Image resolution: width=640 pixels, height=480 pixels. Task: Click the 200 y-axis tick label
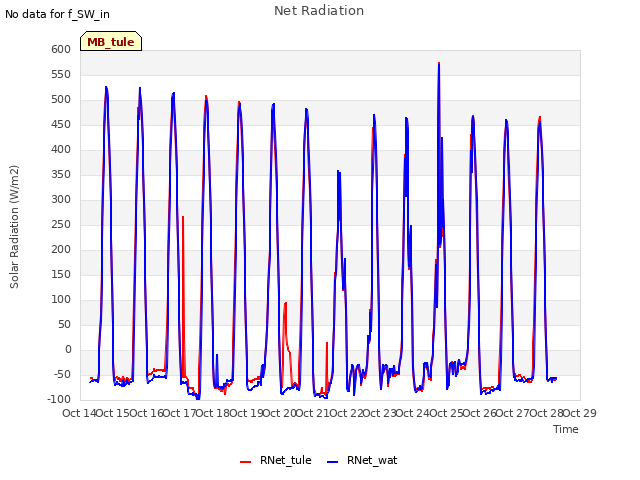61,249
